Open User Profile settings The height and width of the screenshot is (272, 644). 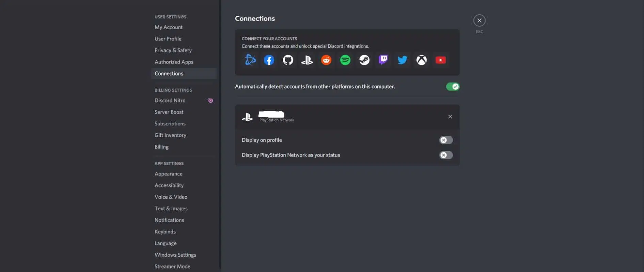click(184, 39)
